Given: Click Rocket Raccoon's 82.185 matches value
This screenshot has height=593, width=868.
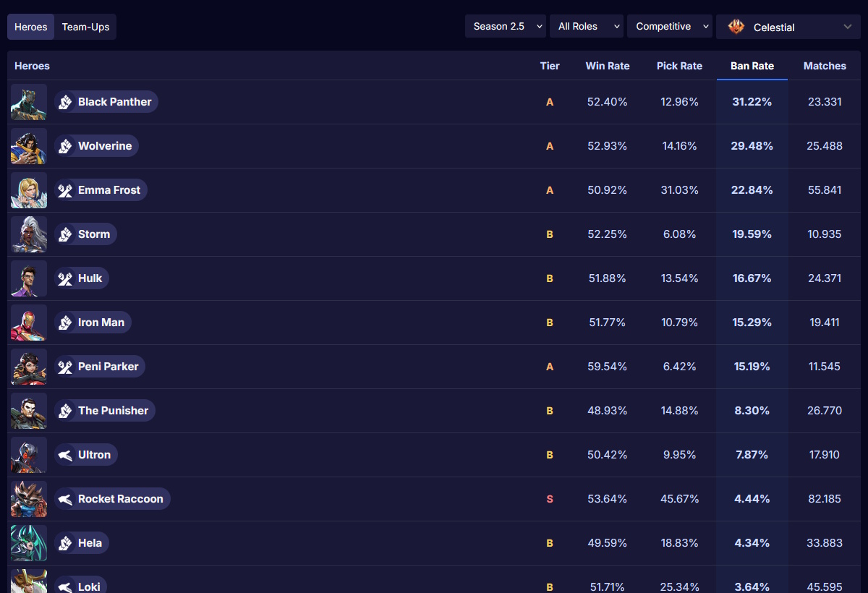Looking at the screenshot, I should 825,499.
